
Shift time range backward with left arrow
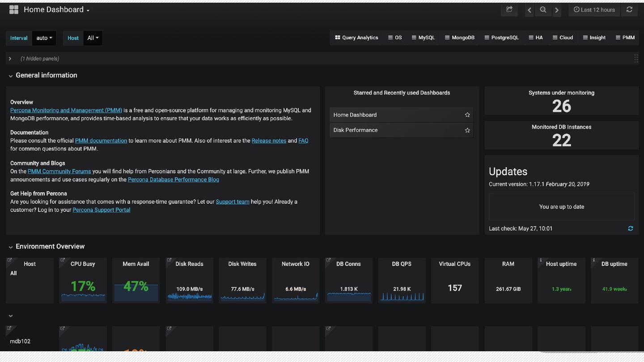(530, 10)
